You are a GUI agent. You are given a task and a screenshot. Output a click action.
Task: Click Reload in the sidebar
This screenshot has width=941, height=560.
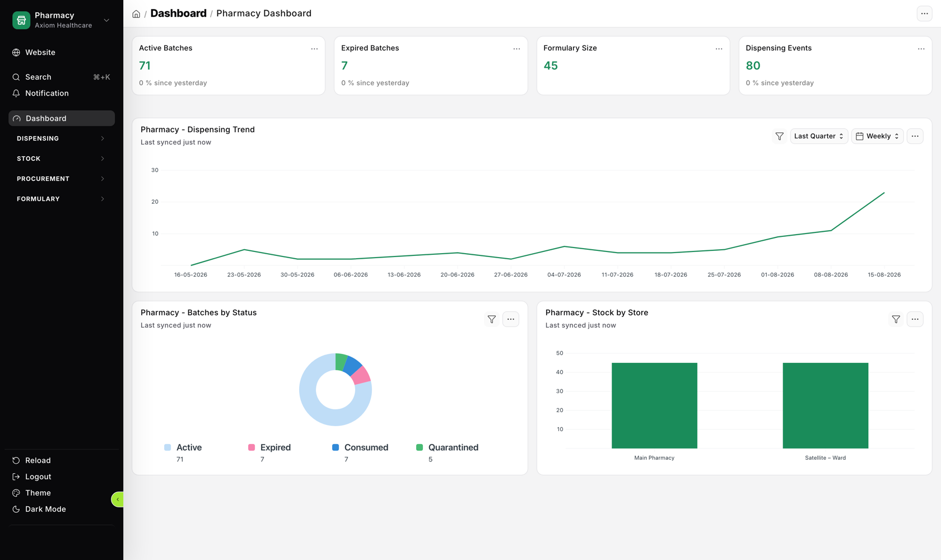tap(62, 460)
